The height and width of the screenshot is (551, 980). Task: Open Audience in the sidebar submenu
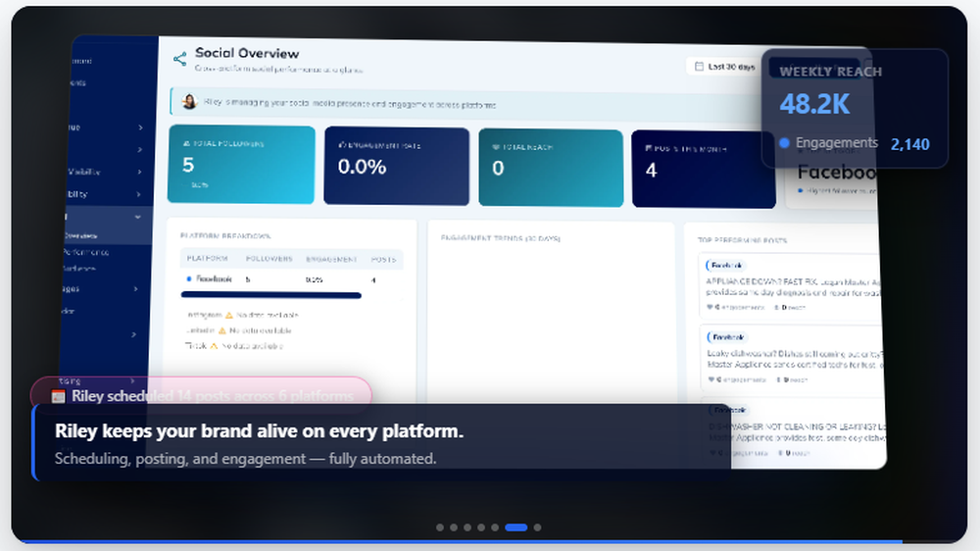coord(78,269)
